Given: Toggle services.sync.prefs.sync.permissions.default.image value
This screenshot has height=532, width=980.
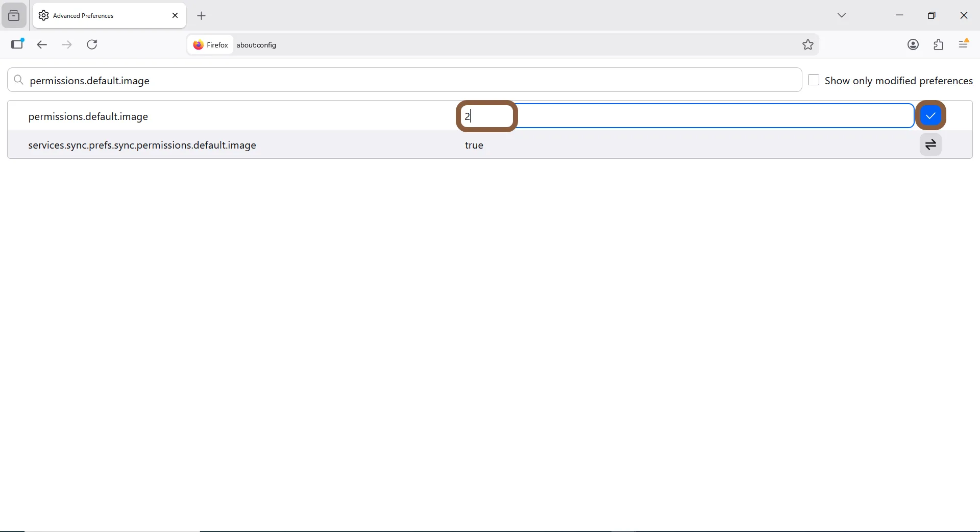Looking at the screenshot, I should (x=931, y=146).
